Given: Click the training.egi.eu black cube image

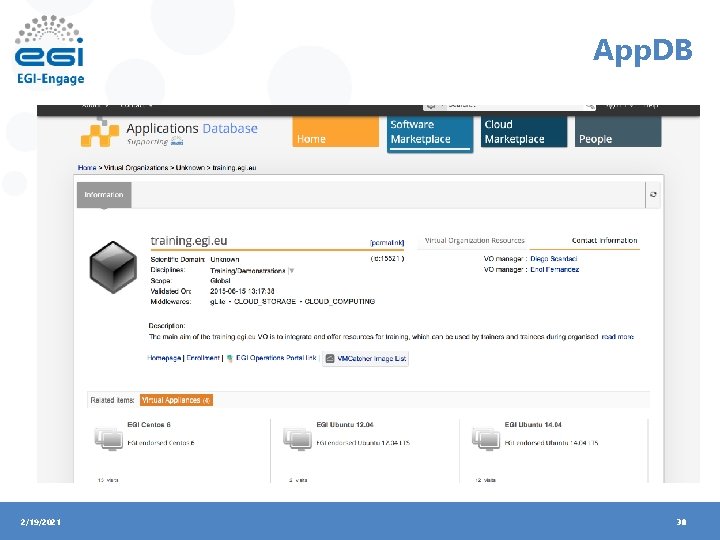Looking at the screenshot, I should pos(113,267).
